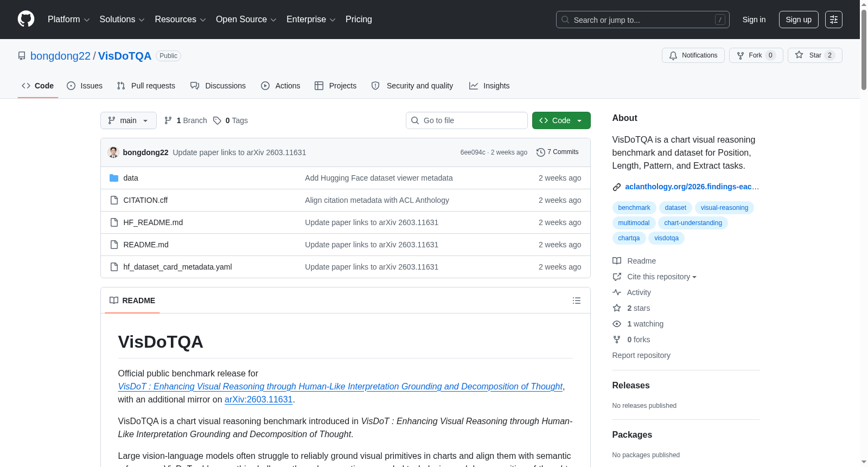Click the hf_dataset_card_metadata.yaml file icon
868x467 pixels.
(x=114, y=267)
